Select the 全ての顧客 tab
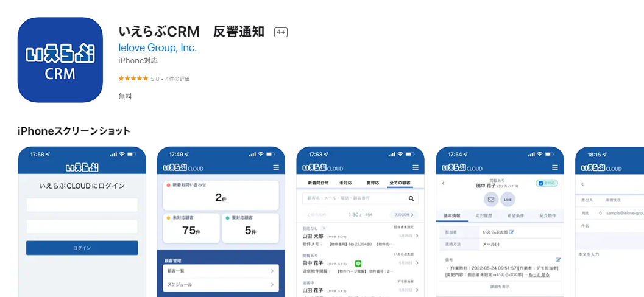 point(400,183)
